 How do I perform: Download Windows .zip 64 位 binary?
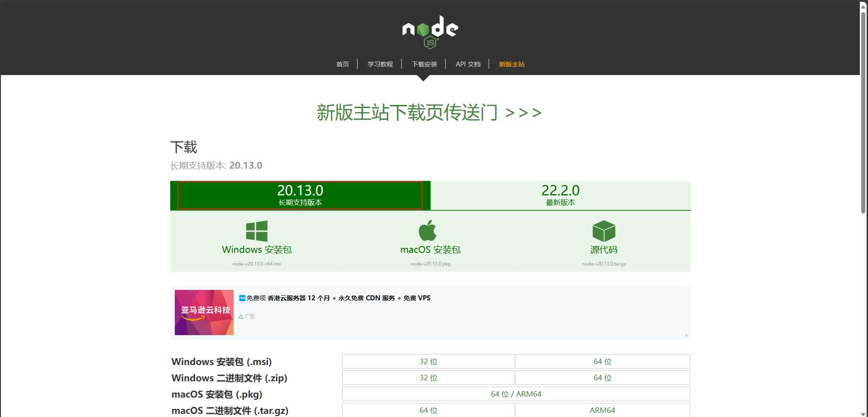click(x=603, y=378)
